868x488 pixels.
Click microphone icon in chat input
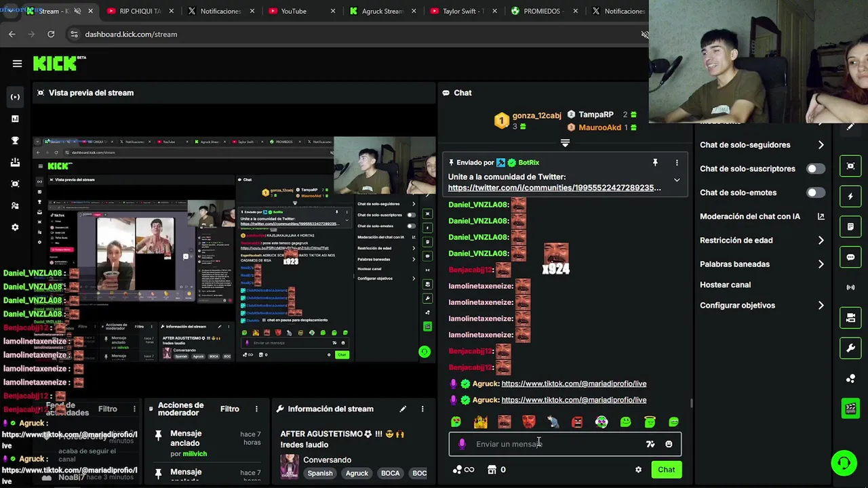click(x=462, y=444)
